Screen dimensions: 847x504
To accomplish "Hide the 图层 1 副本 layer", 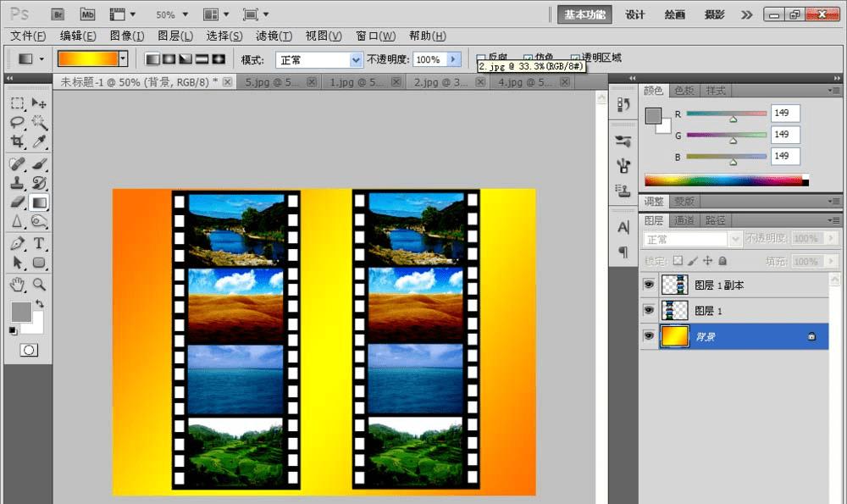I will (649, 285).
